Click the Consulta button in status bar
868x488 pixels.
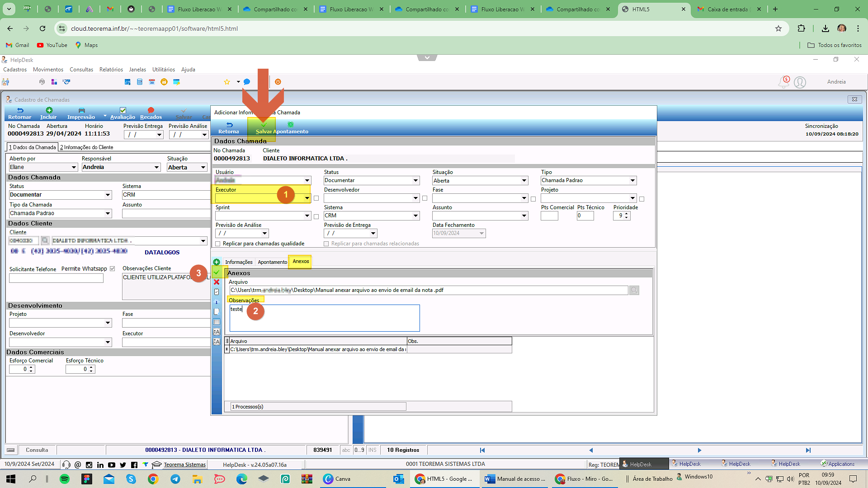tap(37, 450)
